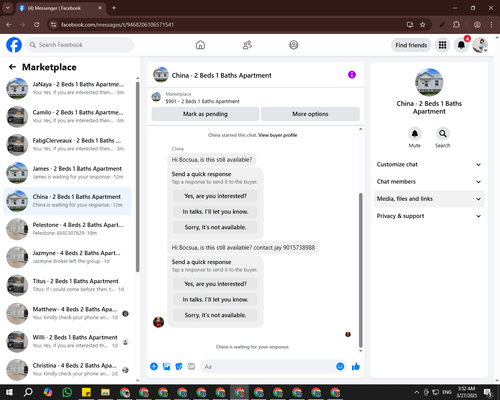Open Sticky Notes from the taskbar
Viewport: 500px width, 400px height.
tap(86, 392)
